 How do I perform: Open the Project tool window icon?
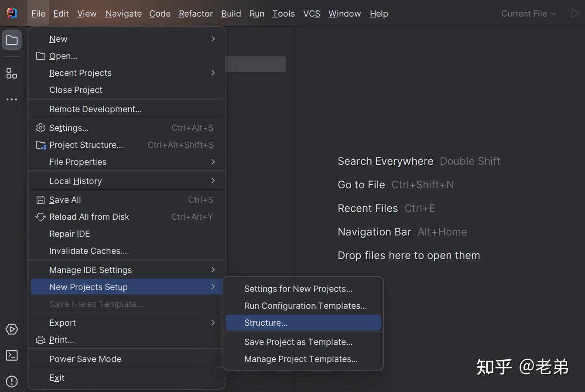tap(12, 40)
